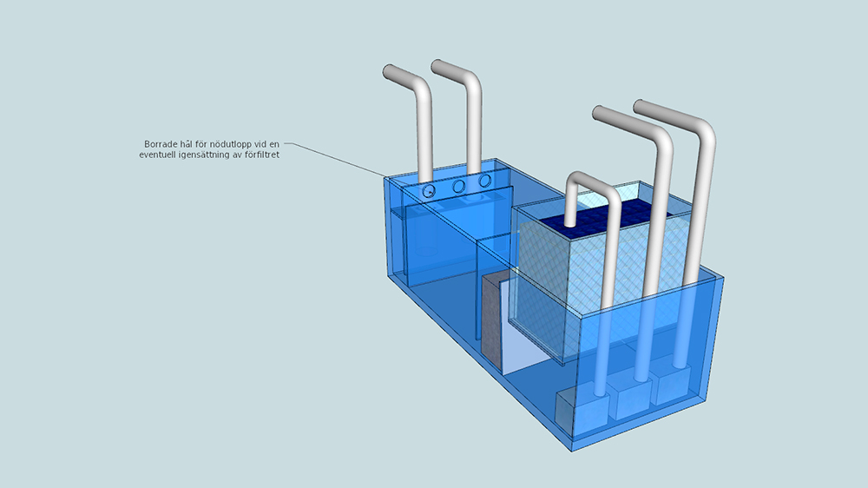Select the gray prefilter sponge panel
868x488 pixels.
pyautogui.click(x=491, y=324)
